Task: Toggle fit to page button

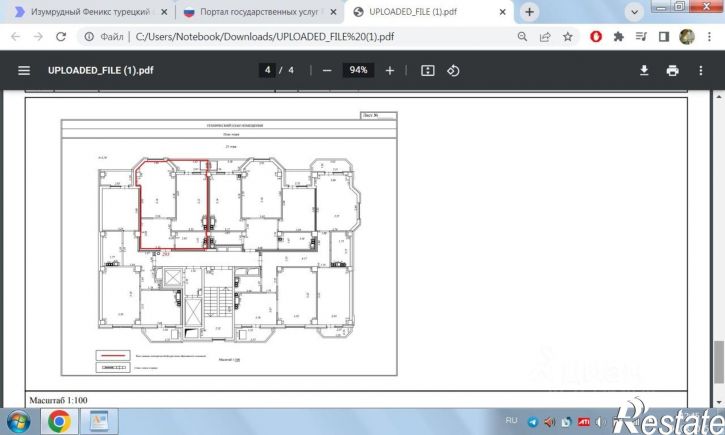Action: pyautogui.click(x=428, y=71)
